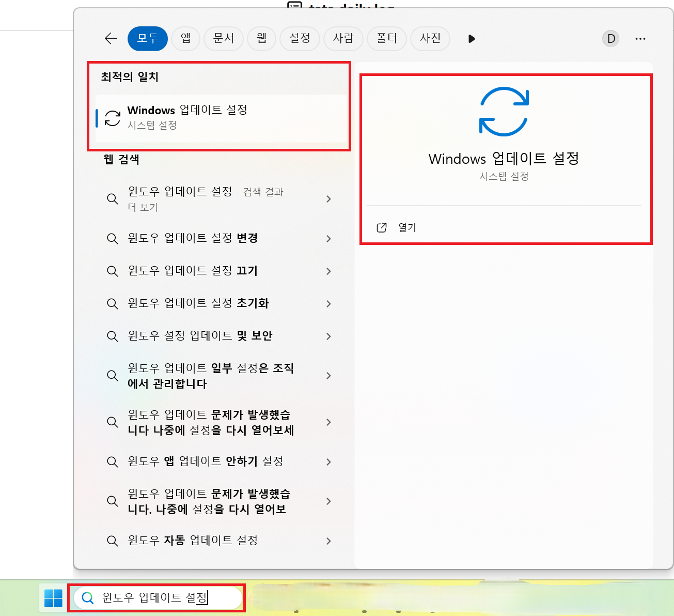674x616 pixels.
Task: Expand chevron for 업데이트 및 보안 suggestion
Action: 328,336
